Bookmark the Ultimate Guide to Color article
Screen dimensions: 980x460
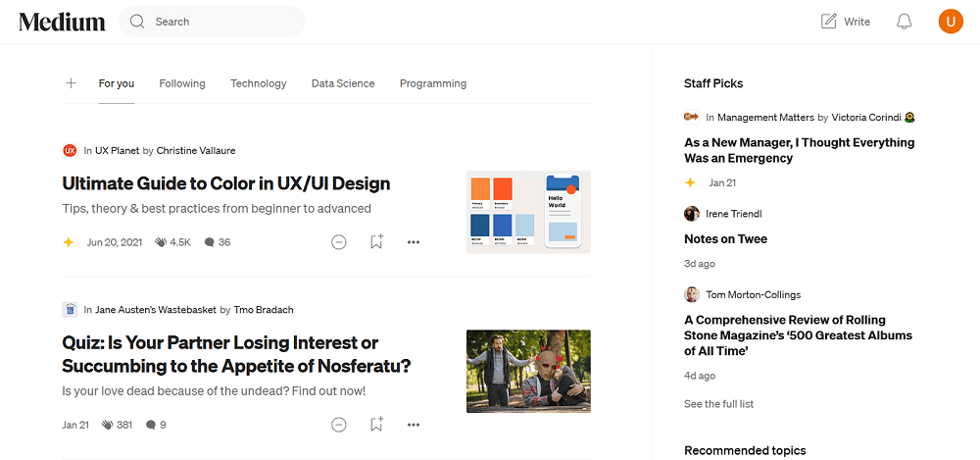(376, 242)
